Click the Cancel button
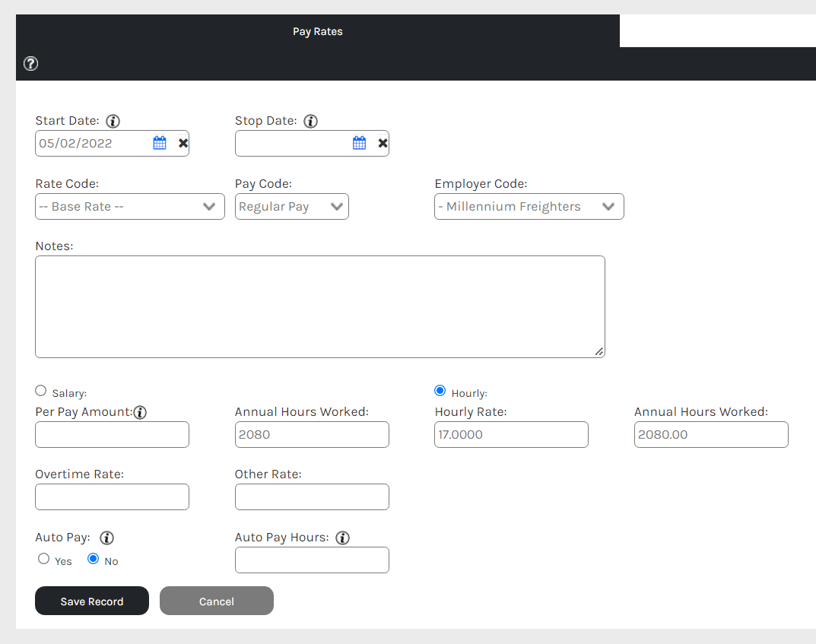816x644 pixels. tap(217, 601)
